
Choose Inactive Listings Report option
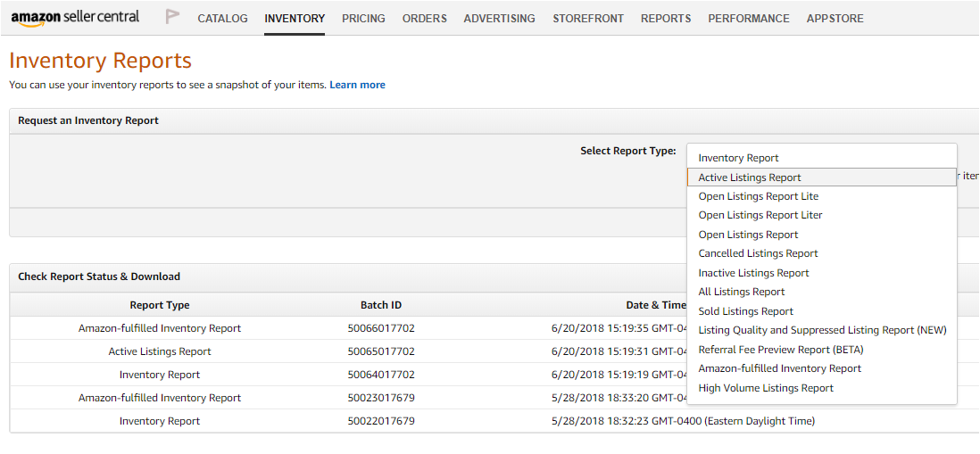822,273
